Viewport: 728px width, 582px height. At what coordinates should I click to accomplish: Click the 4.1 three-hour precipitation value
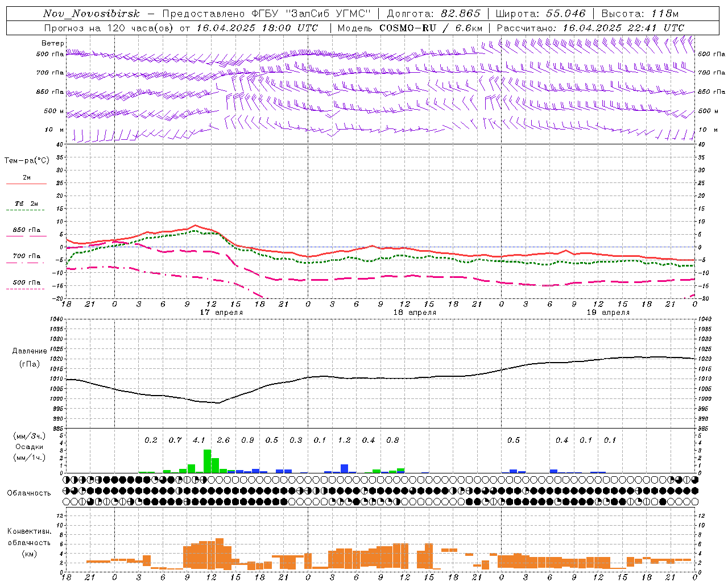(199, 440)
